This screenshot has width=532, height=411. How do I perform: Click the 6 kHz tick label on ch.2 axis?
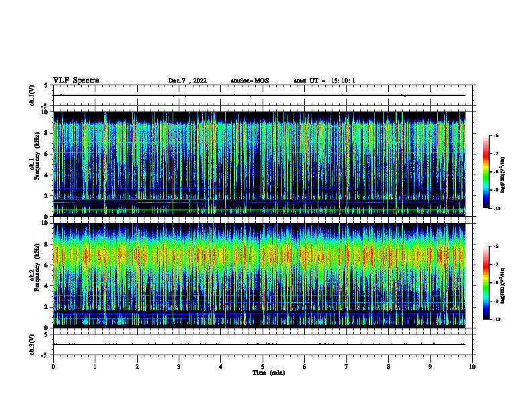(x=46, y=265)
